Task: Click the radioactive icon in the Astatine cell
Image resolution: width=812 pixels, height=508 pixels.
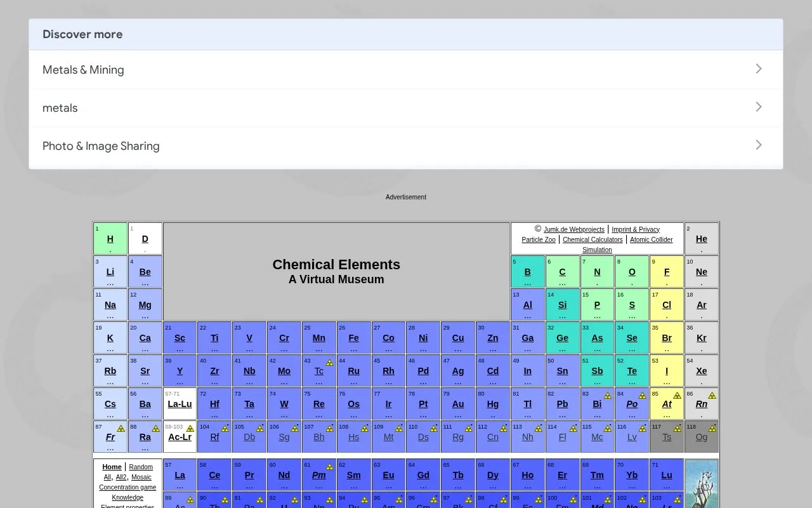Action: (x=678, y=396)
